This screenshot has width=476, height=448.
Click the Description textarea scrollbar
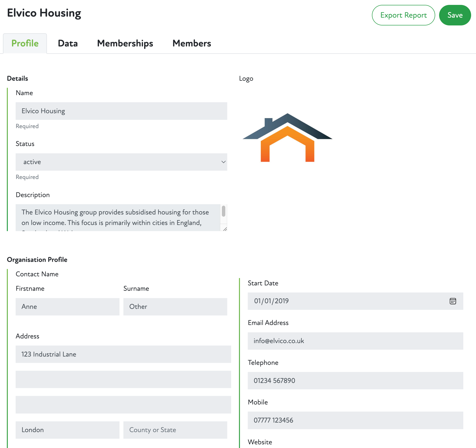pos(223,212)
